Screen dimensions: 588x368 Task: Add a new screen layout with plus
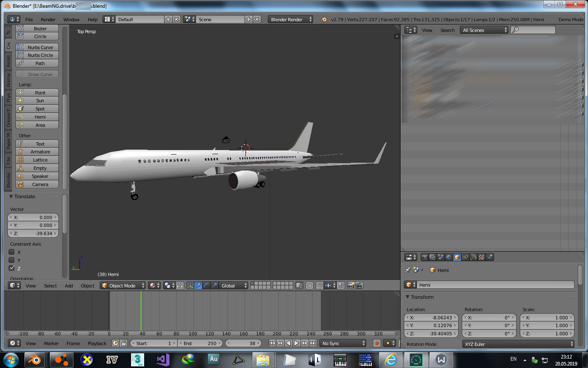click(168, 19)
